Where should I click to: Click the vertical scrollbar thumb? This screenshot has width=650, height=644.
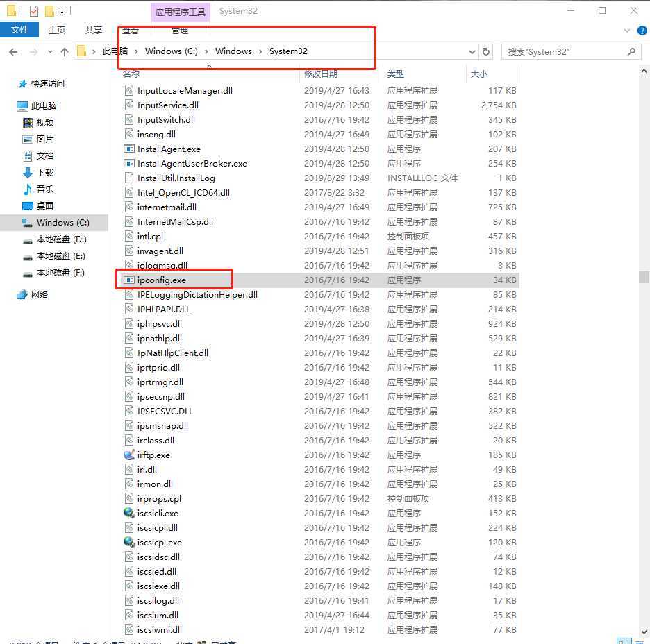(644, 277)
